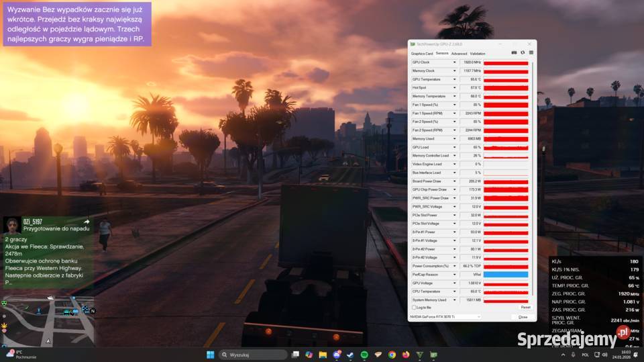Open the Hot Spot sensor dropdown
The width and height of the screenshot is (644, 362).
[x=454, y=87]
